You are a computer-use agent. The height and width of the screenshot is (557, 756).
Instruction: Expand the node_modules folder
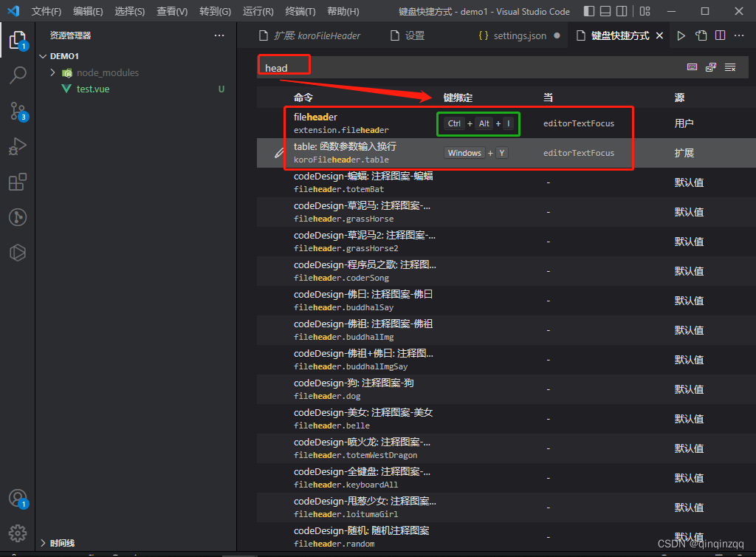52,72
